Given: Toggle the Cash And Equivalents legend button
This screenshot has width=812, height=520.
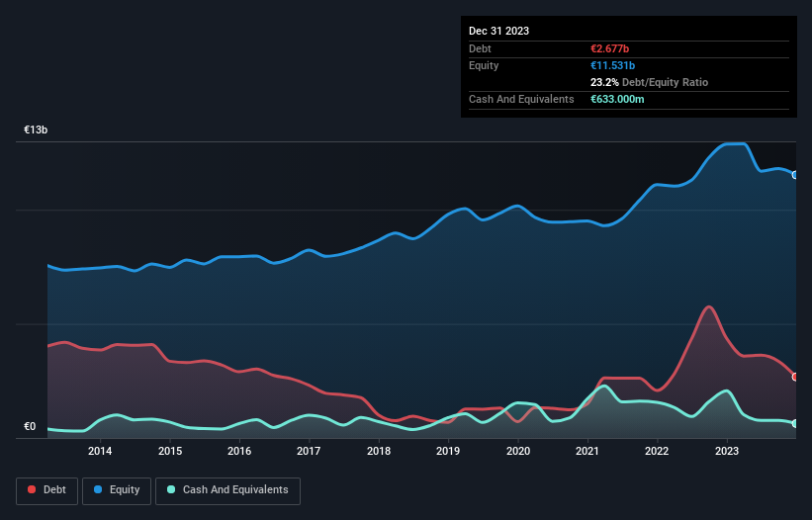Looking at the screenshot, I should pyautogui.click(x=227, y=490).
